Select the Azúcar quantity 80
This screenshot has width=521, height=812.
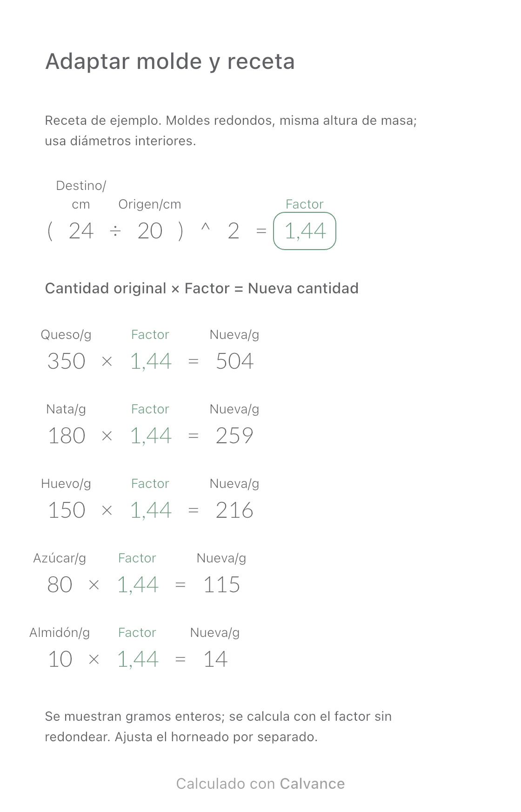pyautogui.click(x=60, y=585)
